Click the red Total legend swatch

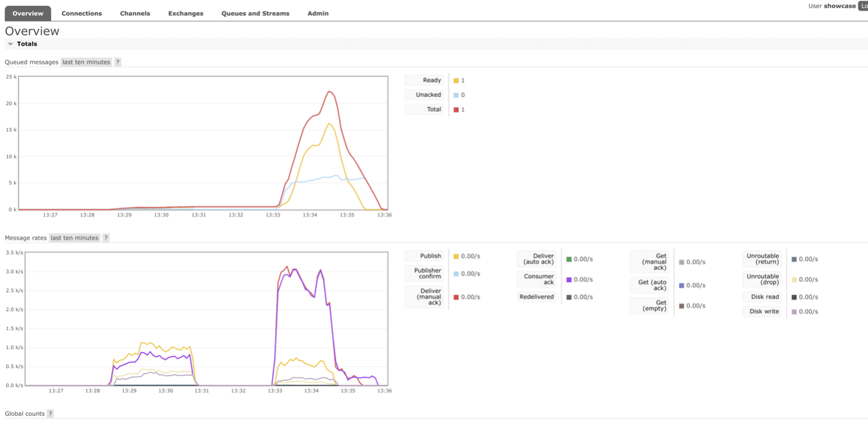456,110
